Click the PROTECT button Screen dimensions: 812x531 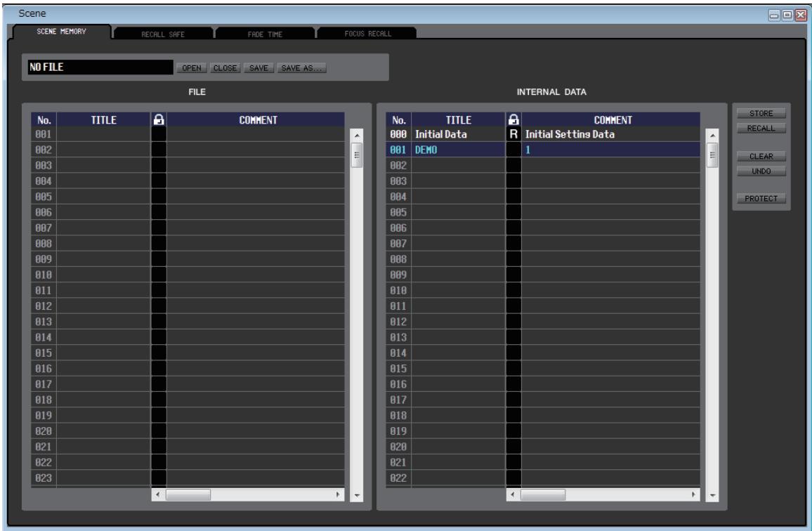point(761,199)
